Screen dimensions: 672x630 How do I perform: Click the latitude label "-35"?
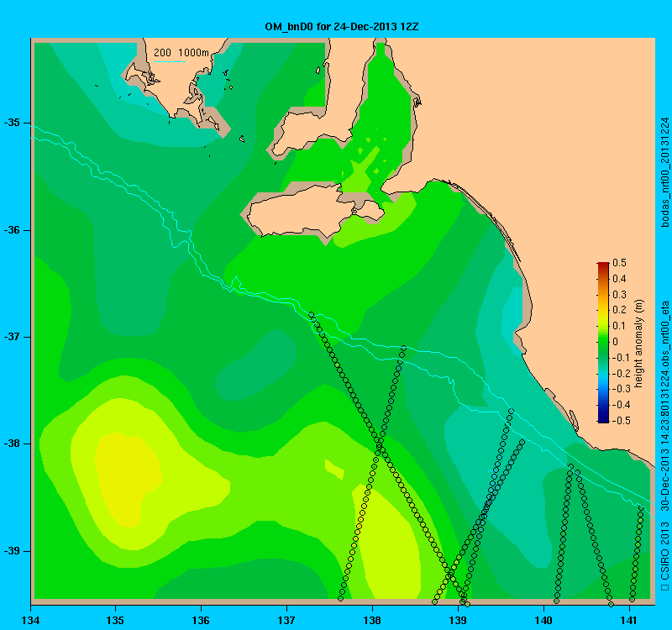[12, 123]
